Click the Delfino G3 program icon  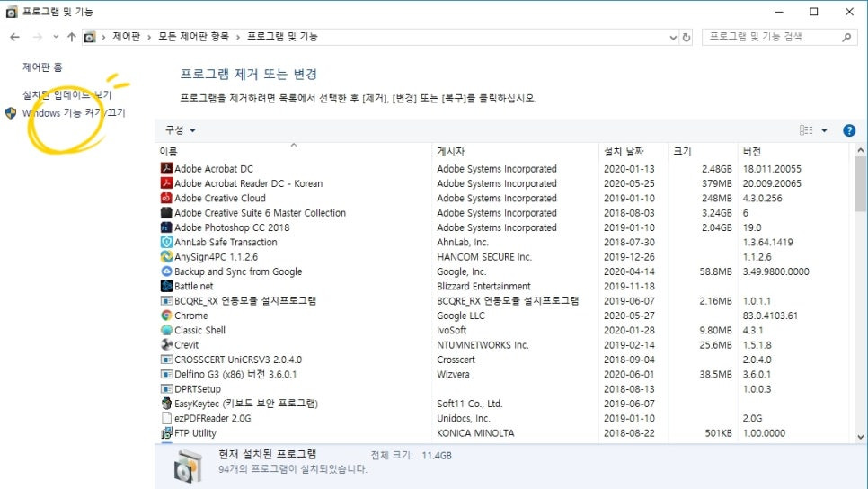coord(166,374)
